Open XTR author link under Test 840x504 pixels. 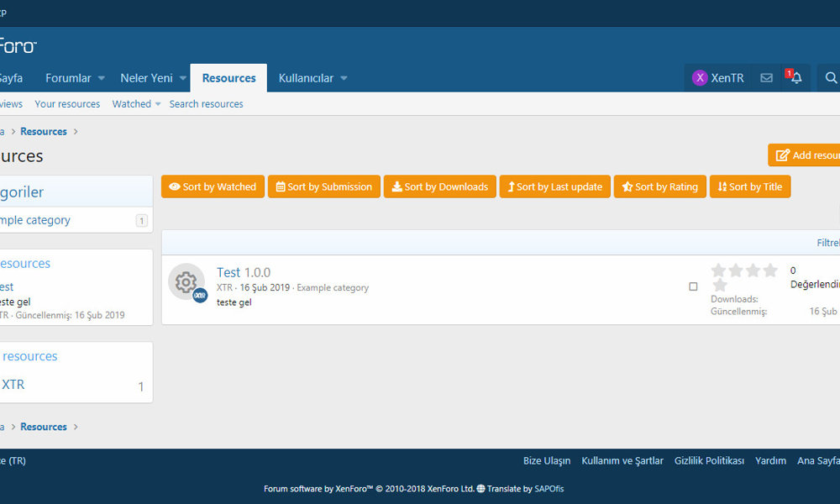pos(224,287)
